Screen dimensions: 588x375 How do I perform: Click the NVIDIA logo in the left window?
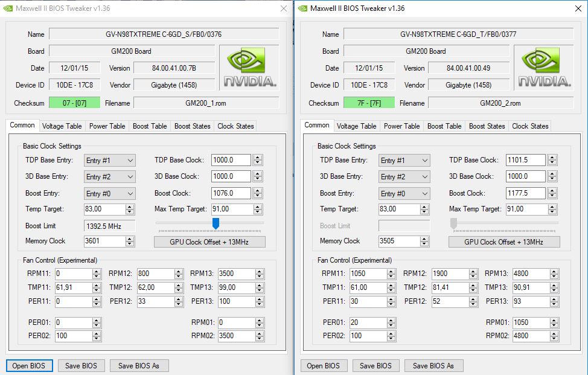[x=249, y=68]
